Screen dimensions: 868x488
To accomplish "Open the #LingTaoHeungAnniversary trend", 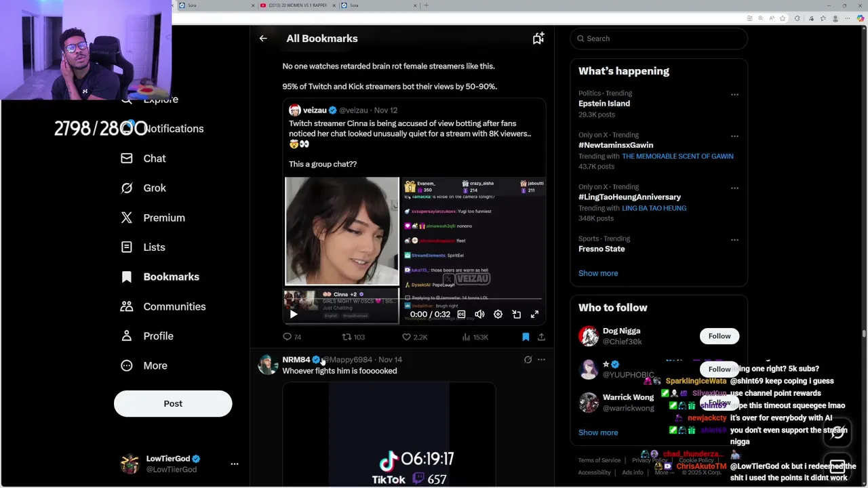I will pos(629,197).
